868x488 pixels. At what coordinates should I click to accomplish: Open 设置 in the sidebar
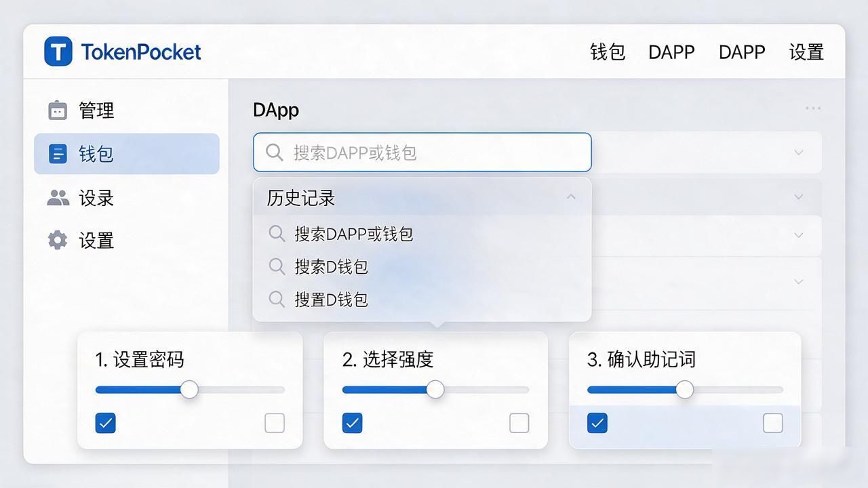pyautogui.click(x=127, y=241)
